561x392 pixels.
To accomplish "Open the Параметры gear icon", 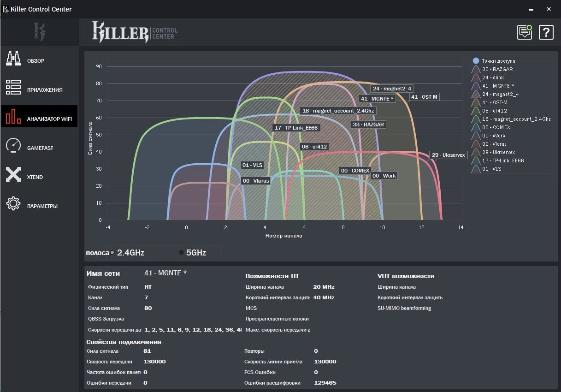I will coord(13,204).
